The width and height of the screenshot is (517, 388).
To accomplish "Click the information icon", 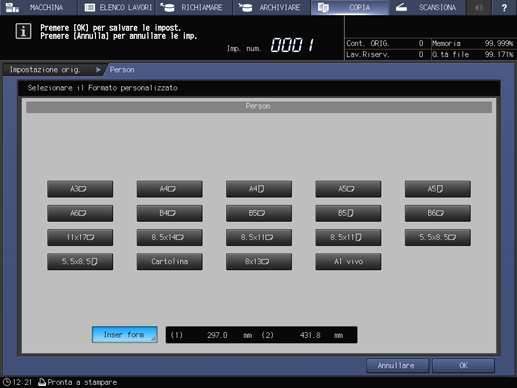I will click(x=23, y=32).
